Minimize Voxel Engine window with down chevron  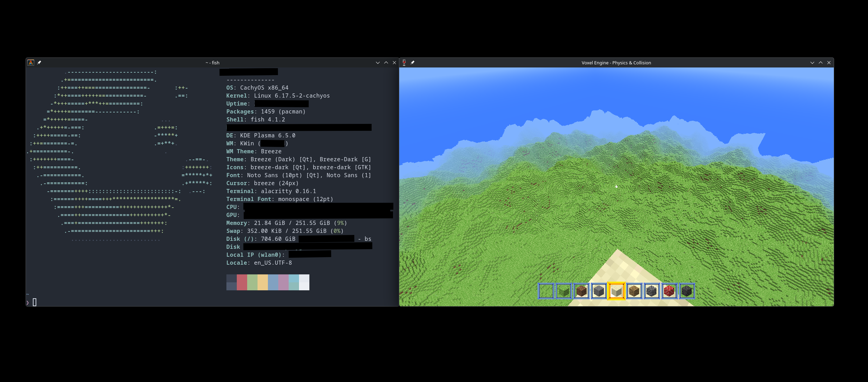(812, 63)
